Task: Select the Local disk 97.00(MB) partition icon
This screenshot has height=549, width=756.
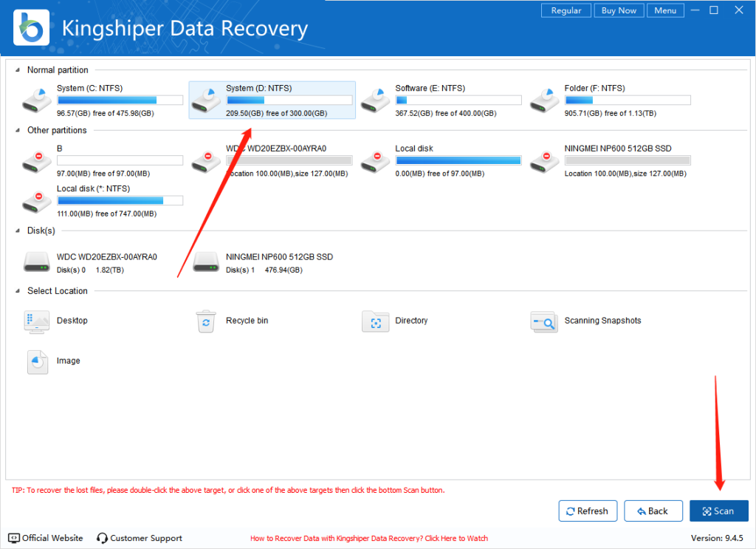Action: [x=375, y=162]
